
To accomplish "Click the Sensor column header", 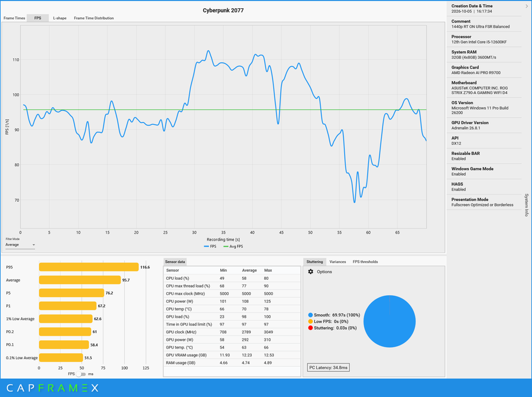I will coord(173,270).
